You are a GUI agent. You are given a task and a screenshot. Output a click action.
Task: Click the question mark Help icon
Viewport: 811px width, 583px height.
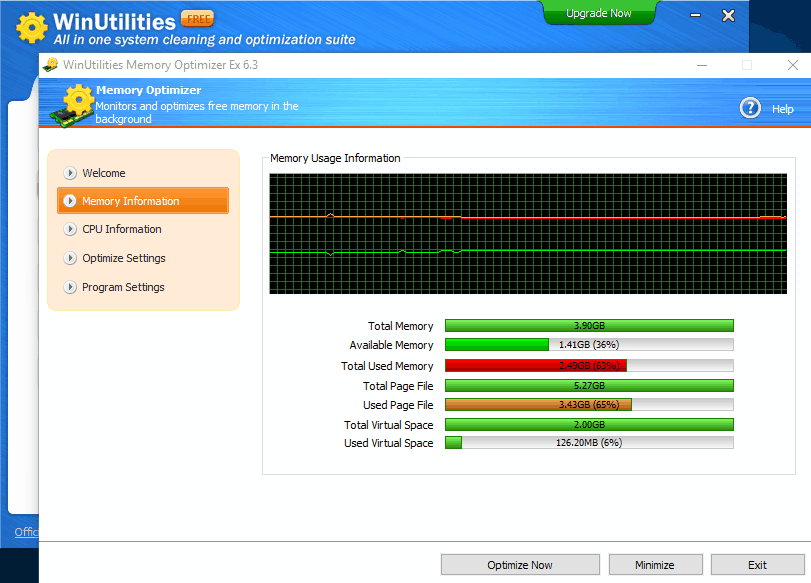pyautogui.click(x=750, y=108)
